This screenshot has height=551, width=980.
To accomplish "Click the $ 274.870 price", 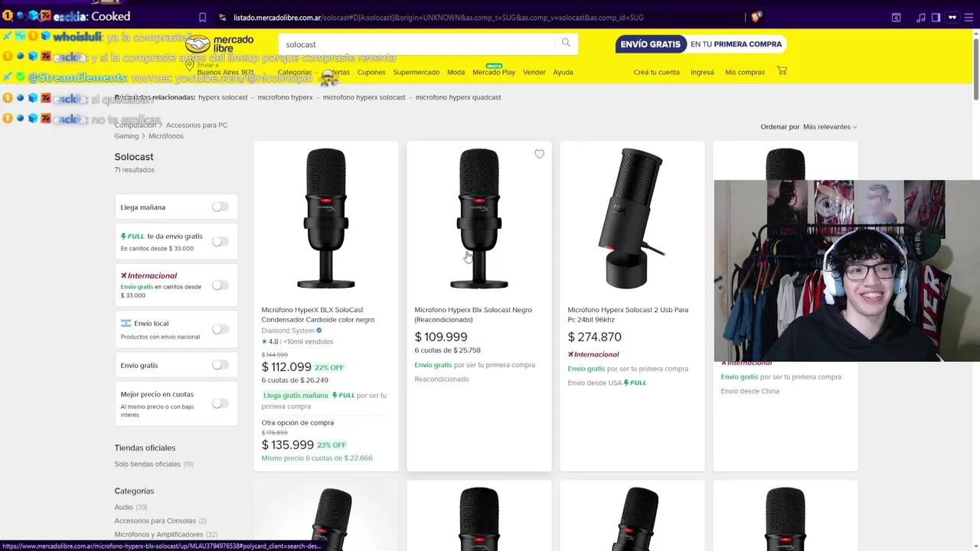I will [594, 337].
